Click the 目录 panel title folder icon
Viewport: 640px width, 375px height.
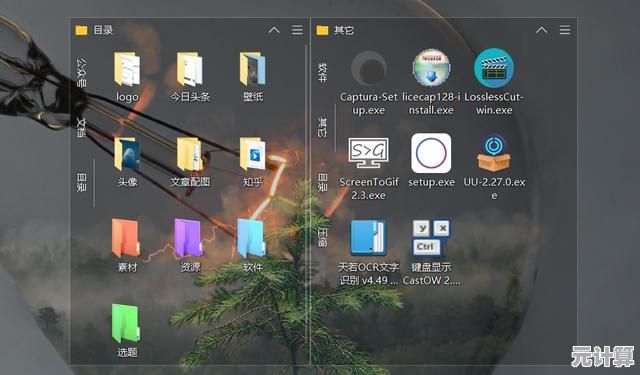click(81, 30)
